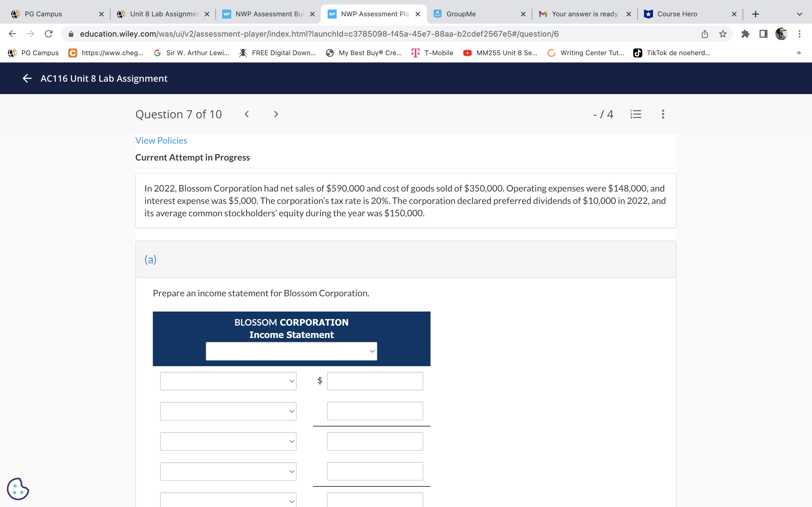The height and width of the screenshot is (507, 812).
Task: Click the back arrow beside AC116 Unit 8 Lab Assignment
Action: (27, 79)
